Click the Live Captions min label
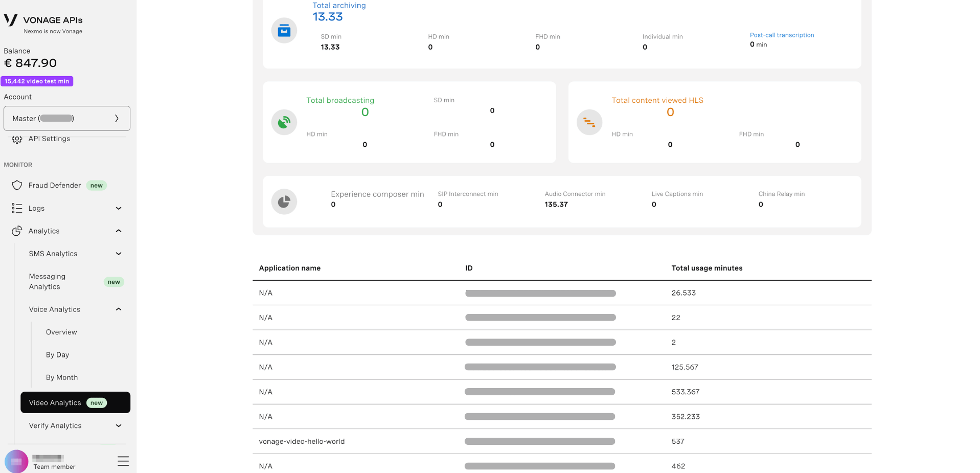The image size is (980, 473). 677,194
